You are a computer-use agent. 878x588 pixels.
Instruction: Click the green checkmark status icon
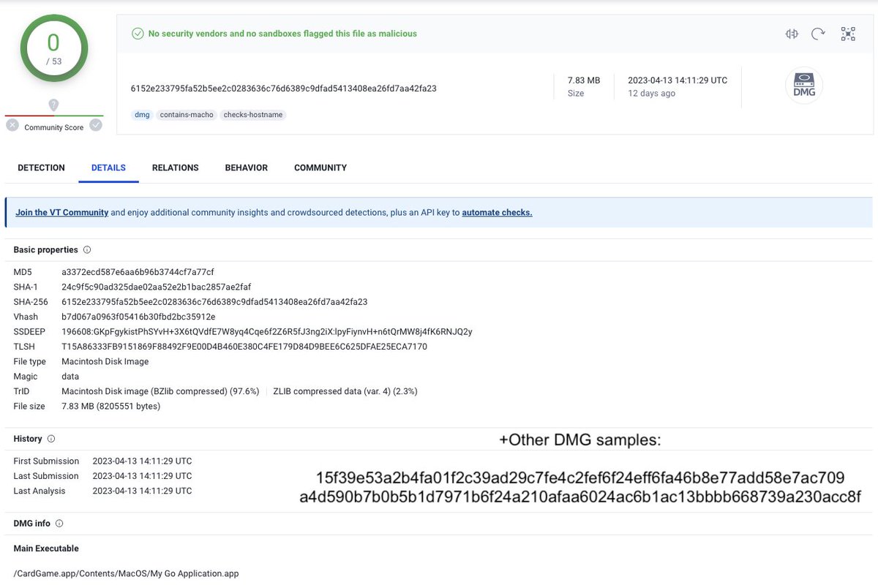(137, 34)
